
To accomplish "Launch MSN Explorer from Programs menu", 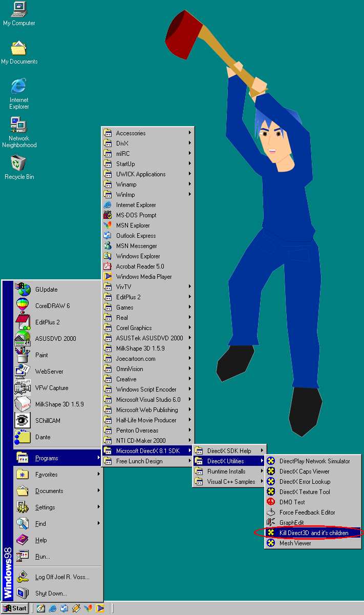I will [x=148, y=225].
